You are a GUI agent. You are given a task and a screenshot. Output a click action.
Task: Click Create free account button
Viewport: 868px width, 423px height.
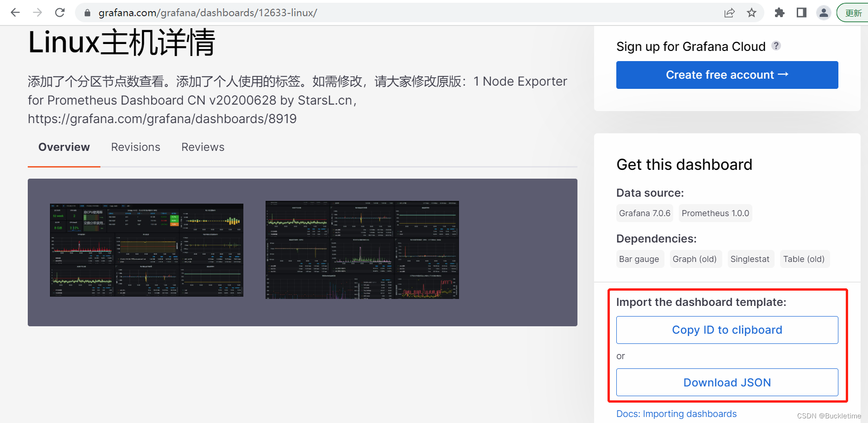coord(727,75)
